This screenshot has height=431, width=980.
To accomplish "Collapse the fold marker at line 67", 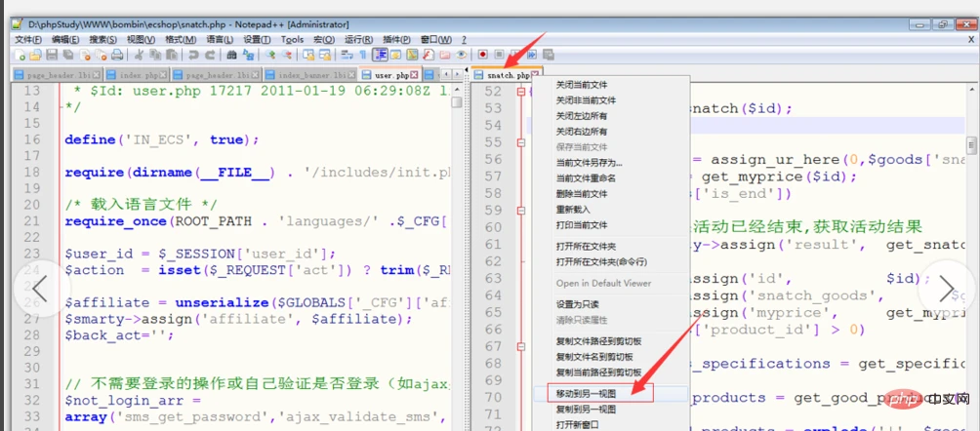I will 521,346.
